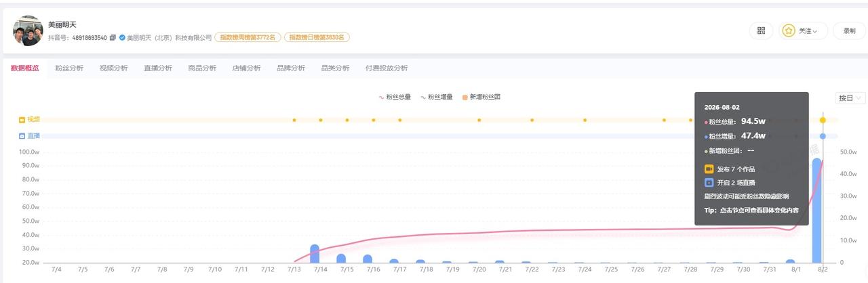
Task: Toggle the 粉丝总量 legend series
Action: tap(395, 97)
